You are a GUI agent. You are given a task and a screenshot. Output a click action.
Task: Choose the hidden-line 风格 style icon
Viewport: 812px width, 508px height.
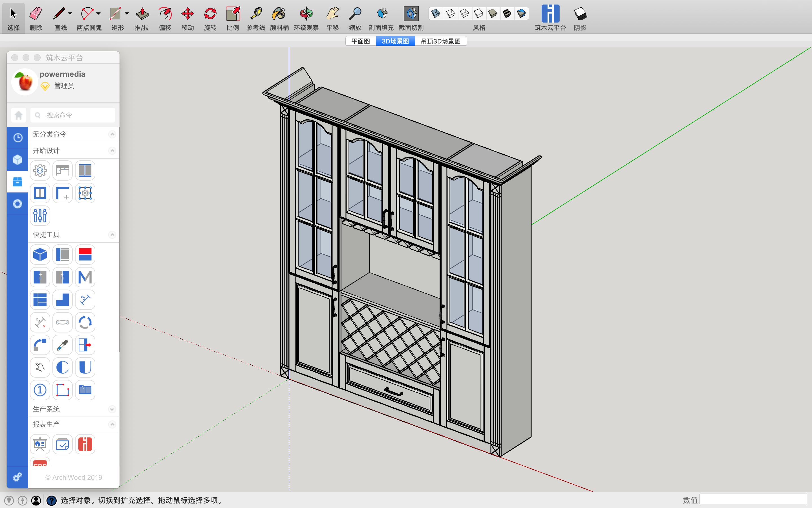point(479,14)
